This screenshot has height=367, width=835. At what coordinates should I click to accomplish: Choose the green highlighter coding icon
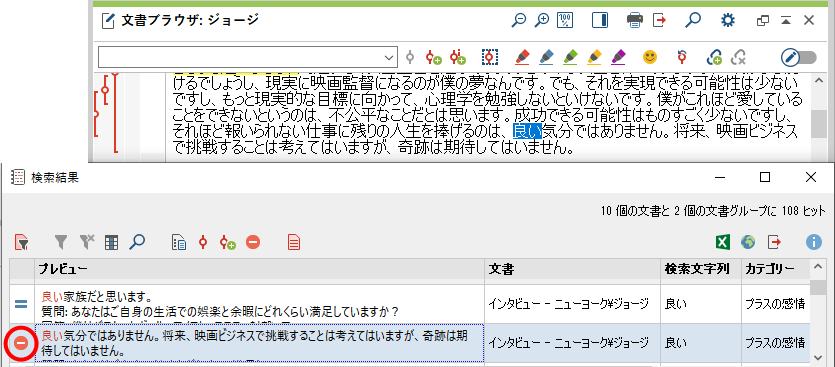(x=570, y=56)
